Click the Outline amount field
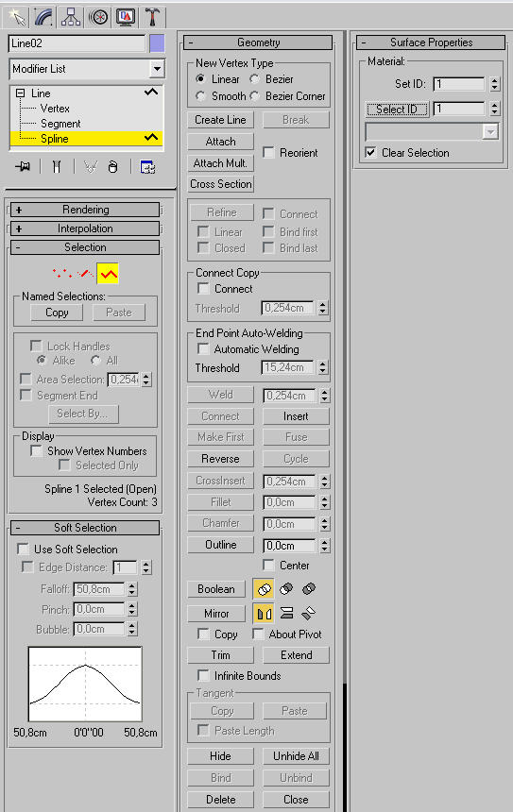513x812 pixels. coord(289,546)
